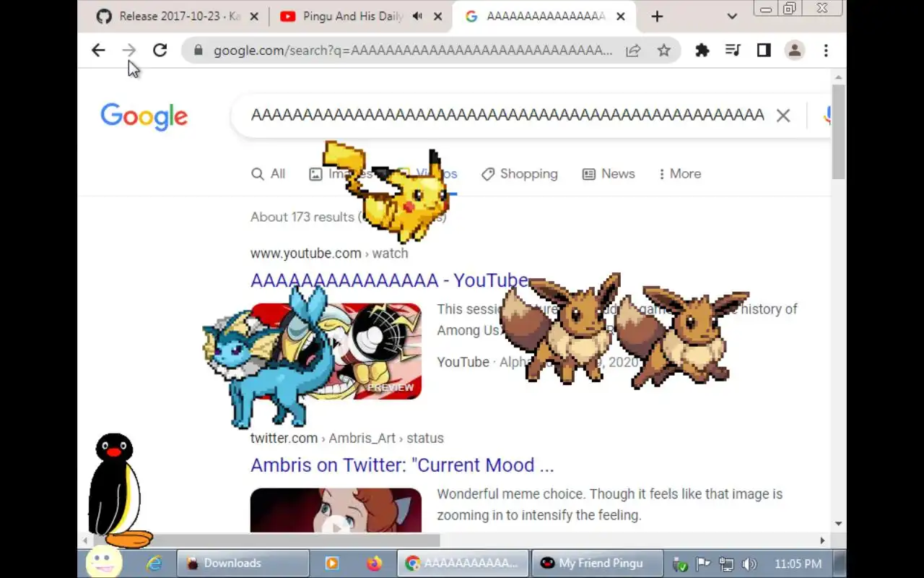Open Chrome profile avatar
The image size is (924, 578).
click(795, 50)
